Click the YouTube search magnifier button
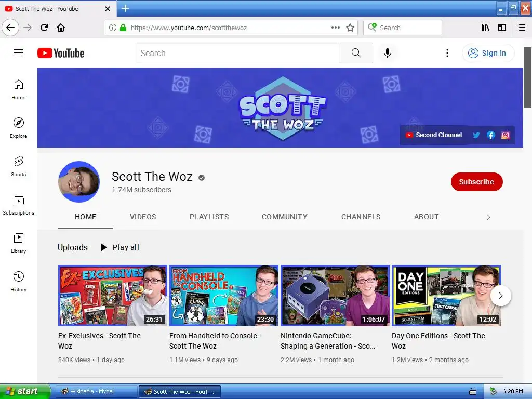This screenshot has width=532, height=399. 356,53
